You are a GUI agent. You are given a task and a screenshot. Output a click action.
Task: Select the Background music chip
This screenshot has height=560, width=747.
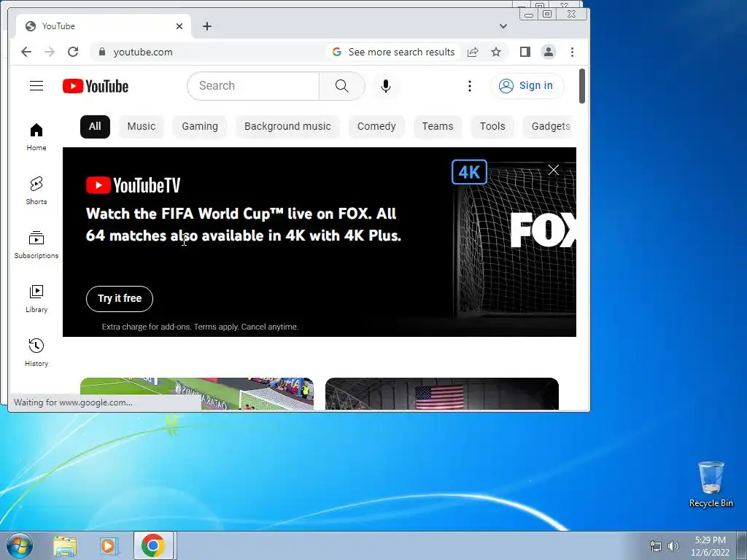click(287, 126)
